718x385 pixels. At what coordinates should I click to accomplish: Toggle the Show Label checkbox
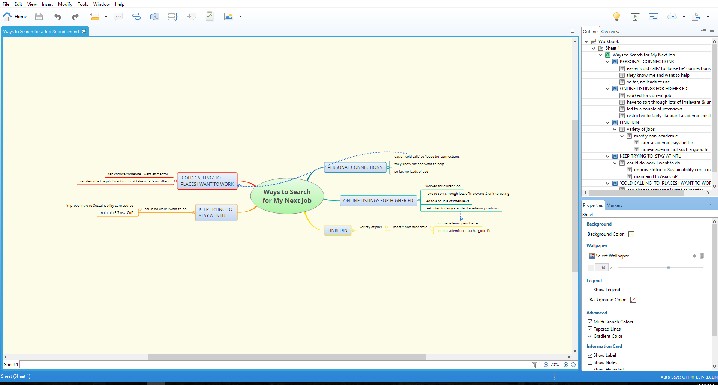click(590, 355)
